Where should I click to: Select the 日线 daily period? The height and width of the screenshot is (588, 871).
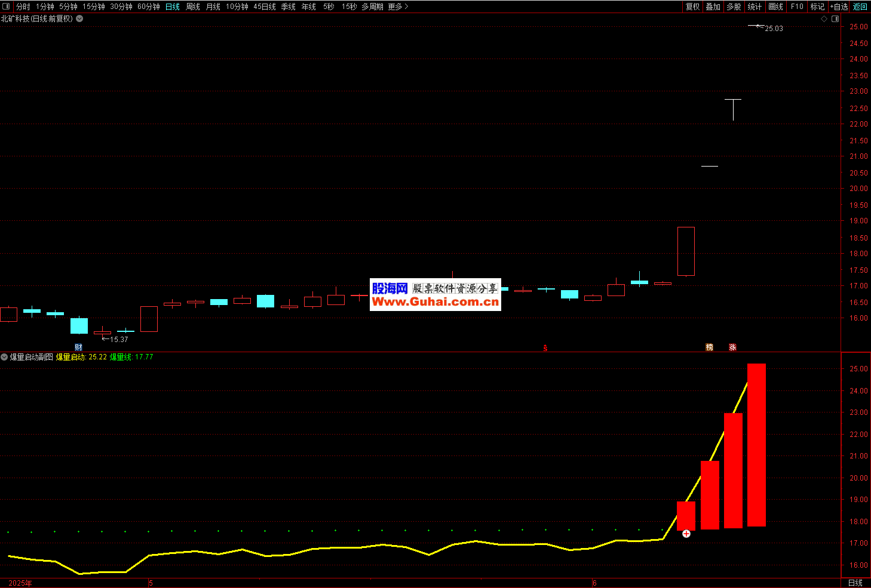click(x=173, y=7)
